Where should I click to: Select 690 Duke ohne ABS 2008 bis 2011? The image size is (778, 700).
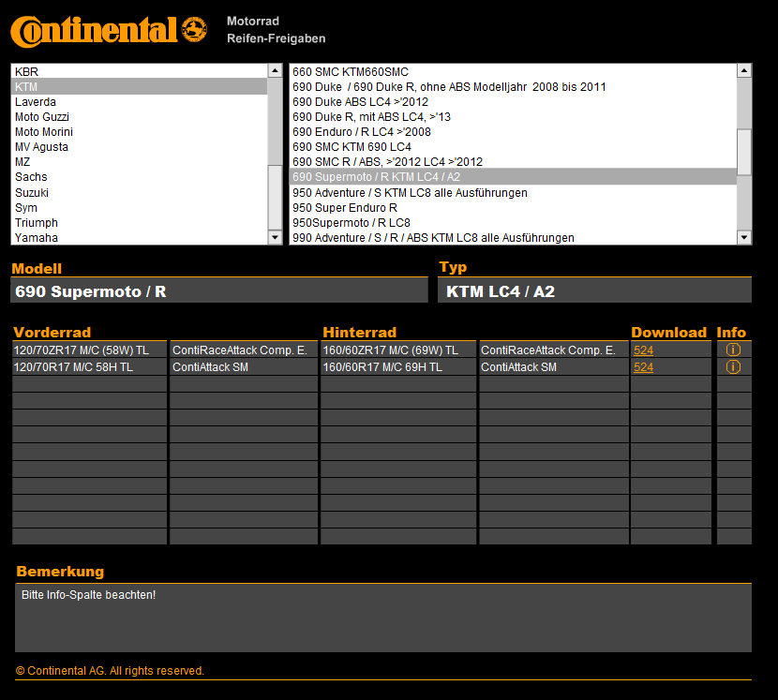[x=513, y=87]
